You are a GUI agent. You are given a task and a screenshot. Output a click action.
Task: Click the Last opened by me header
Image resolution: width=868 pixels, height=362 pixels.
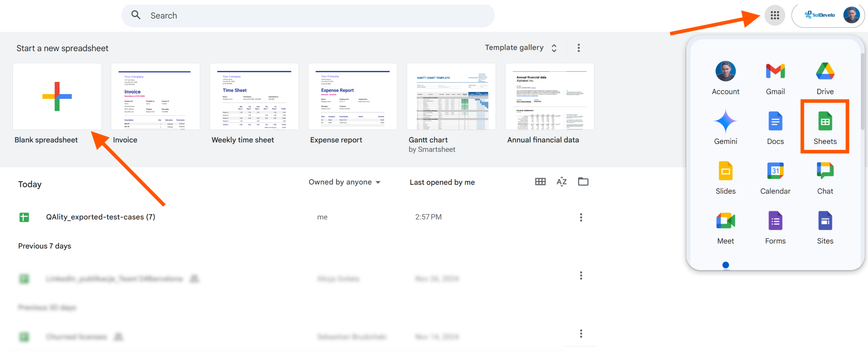pos(442,182)
